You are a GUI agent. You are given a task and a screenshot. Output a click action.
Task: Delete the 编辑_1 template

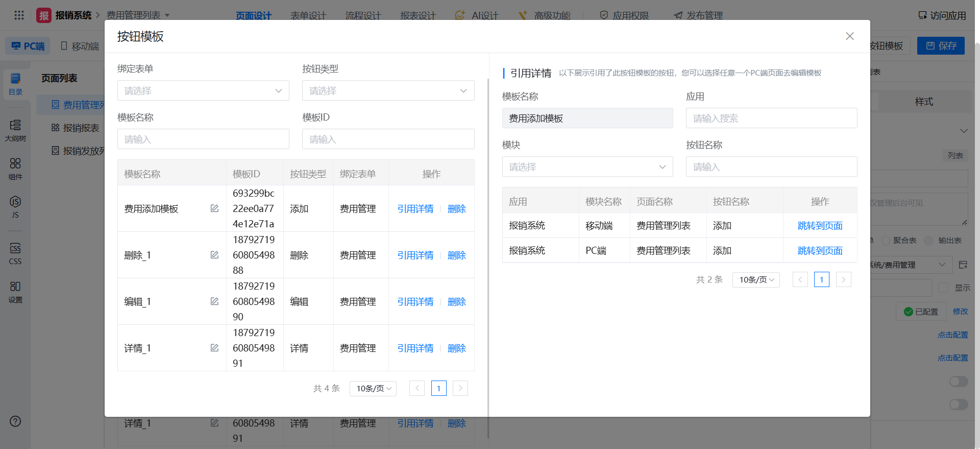pos(456,302)
